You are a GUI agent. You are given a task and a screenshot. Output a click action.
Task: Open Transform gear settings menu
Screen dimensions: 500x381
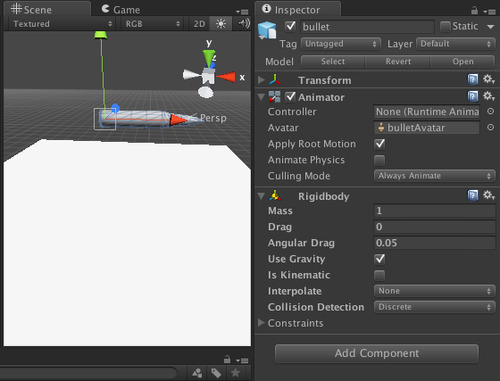(x=489, y=79)
